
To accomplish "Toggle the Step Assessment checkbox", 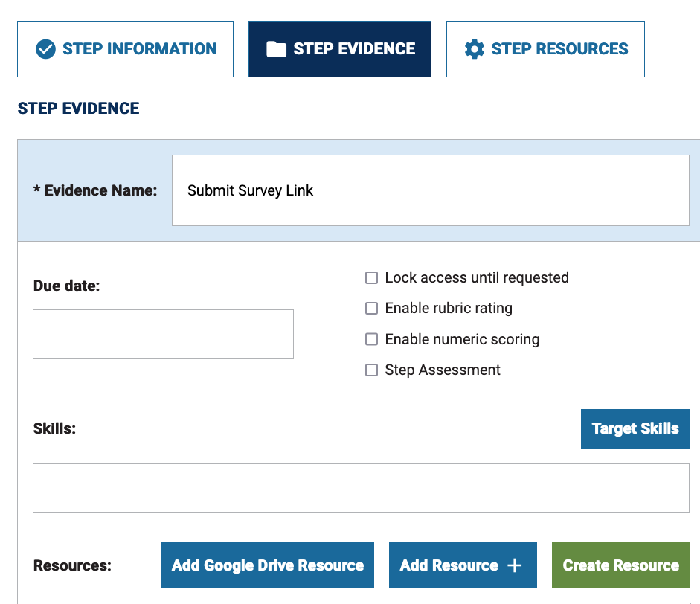I will (371, 370).
